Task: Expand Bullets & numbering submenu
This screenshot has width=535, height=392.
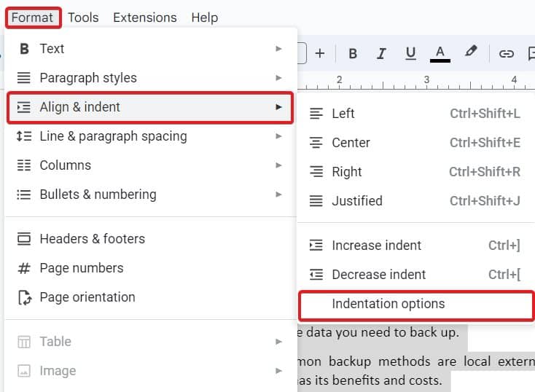Action: click(150, 195)
